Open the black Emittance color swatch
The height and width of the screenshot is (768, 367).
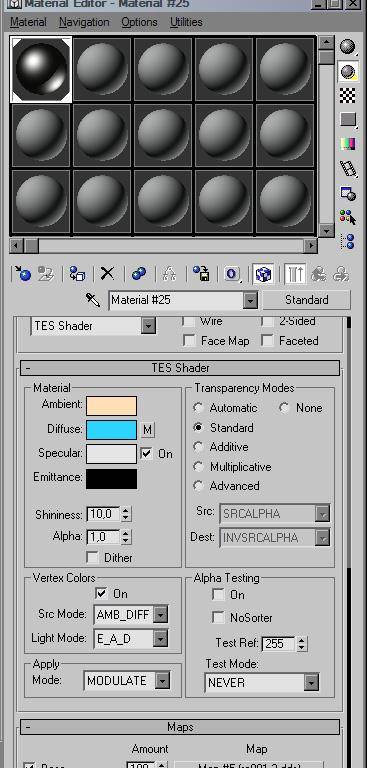tap(111, 479)
